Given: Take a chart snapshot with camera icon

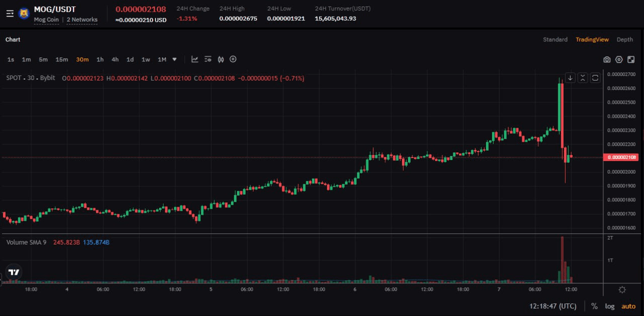Looking at the screenshot, I should tap(607, 59).
